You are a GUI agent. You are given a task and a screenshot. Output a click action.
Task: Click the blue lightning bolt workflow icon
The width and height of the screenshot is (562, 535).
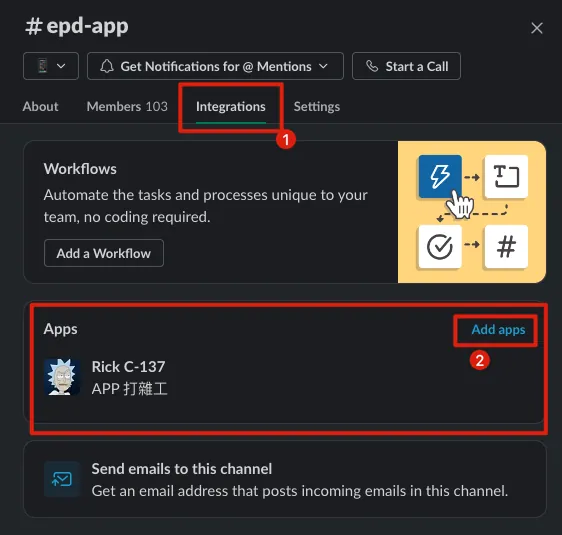click(x=440, y=176)
